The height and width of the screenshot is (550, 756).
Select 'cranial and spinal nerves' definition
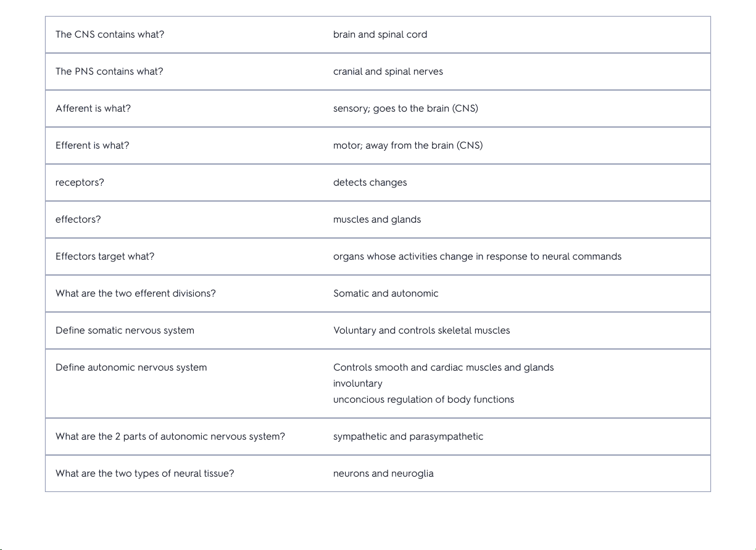click(388, 72)
